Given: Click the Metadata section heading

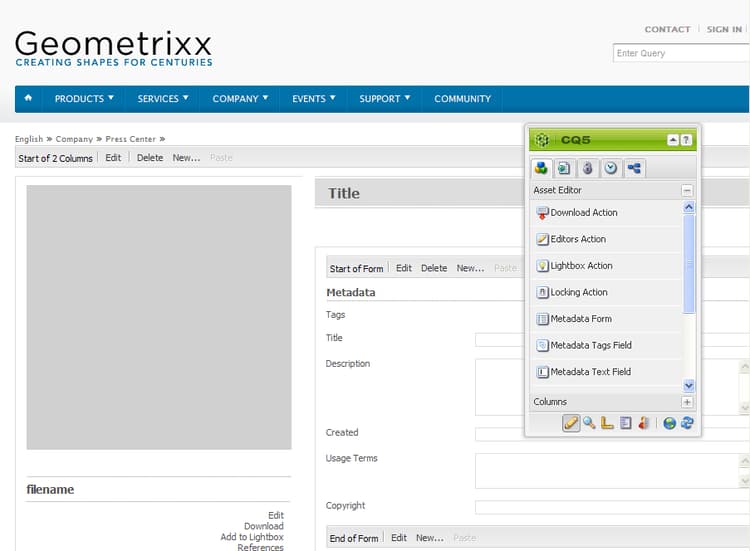Looking at the screenshot, I should click(x=351, y=292).
